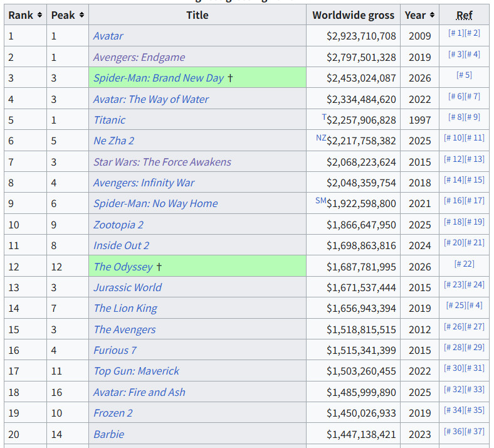Open reference [# 37] in the Barbie row
494x448 pixels.
[474, 431]
